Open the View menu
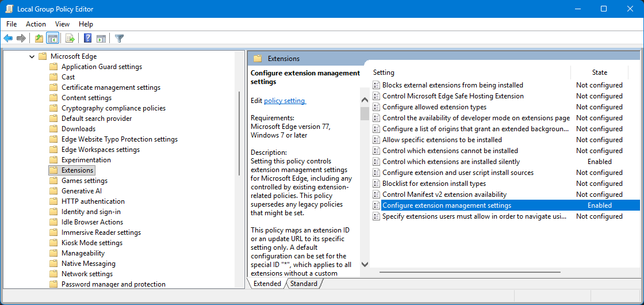 click(63, 24)
